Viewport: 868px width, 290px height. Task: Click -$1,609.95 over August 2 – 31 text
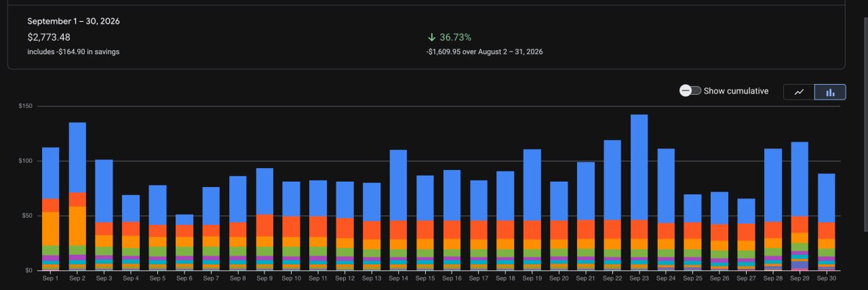(484, 51)
